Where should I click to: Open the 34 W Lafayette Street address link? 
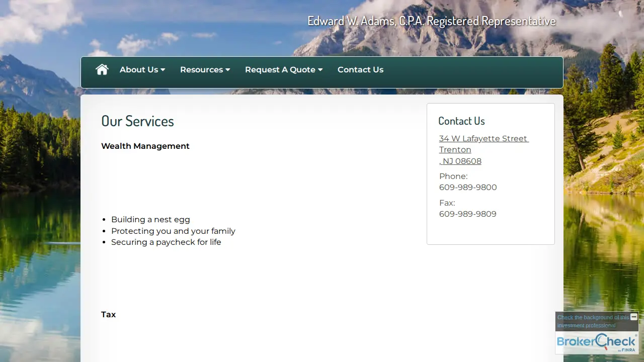(x=484, y=138)
